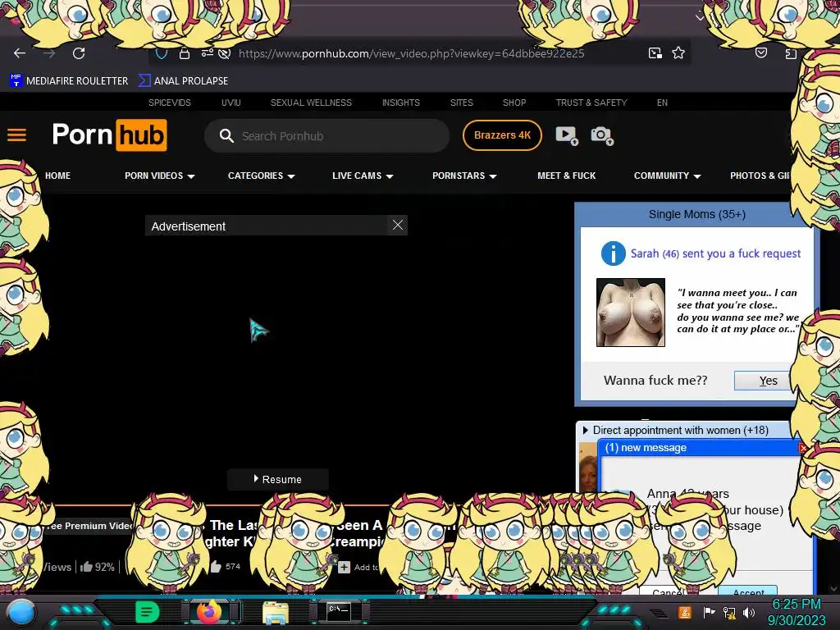The image size is (840, 630).
Task: Switch to Firefox on the taskbar
Action: click(210, 612)
